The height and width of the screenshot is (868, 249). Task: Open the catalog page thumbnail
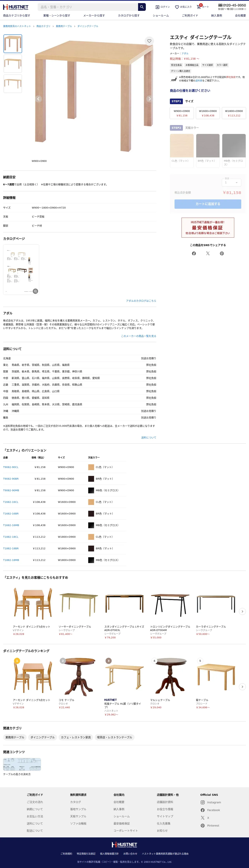21,270
